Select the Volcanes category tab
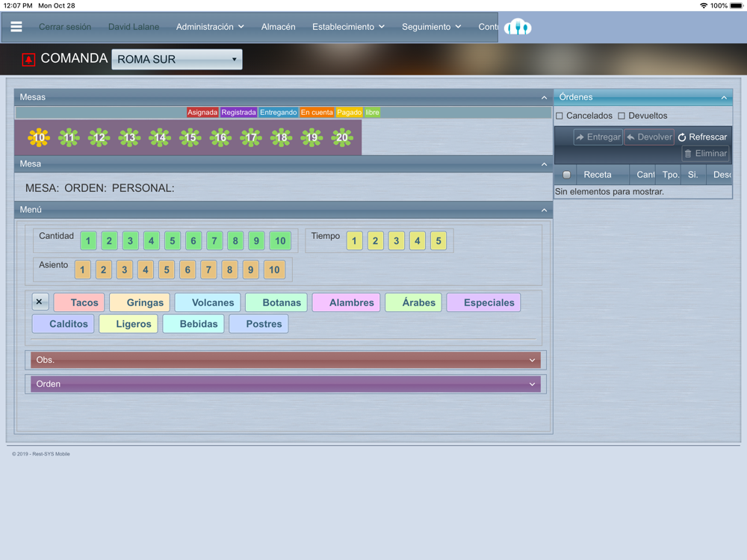This screenshot has width=747, height=560. (x=207, y=303)
